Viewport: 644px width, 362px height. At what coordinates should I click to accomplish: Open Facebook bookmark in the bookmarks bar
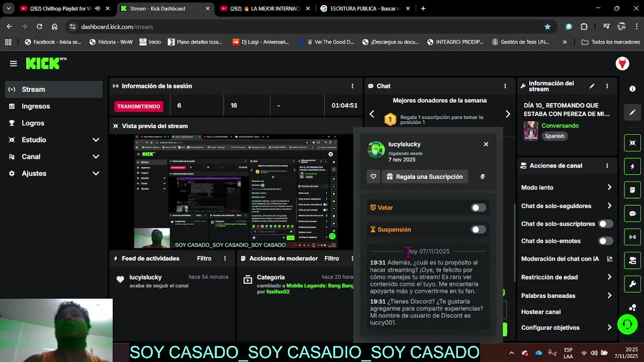(53, 42)
